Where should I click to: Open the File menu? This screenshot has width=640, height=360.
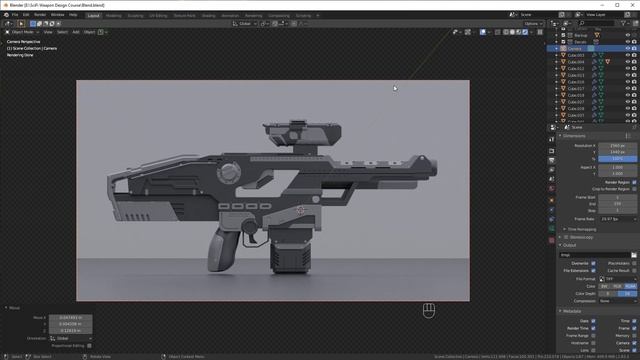[15, 15]
